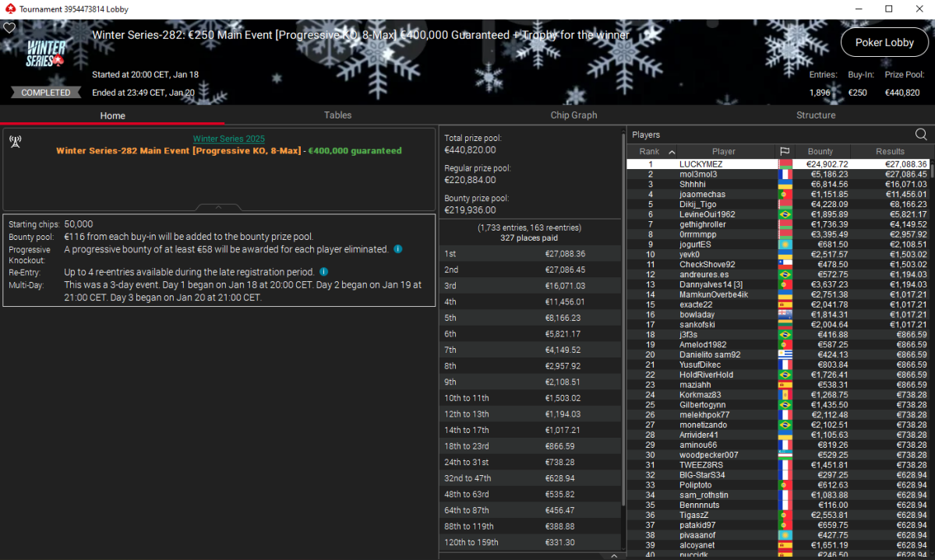Click the heart favorite icon

click(9, 27)
